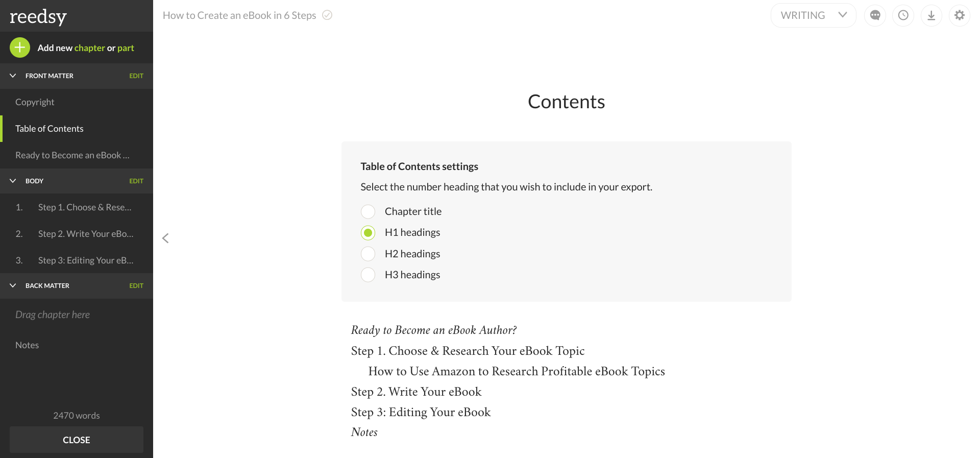Click 'Step 3: Editing Your eBook' contents entry
Image resolution: width=980 pixels, height=458 pixels.
(x=421, y=412)
